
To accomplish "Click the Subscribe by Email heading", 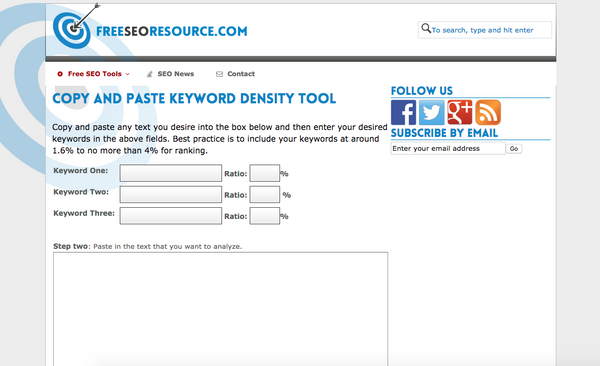I will [x=444, y=133].
